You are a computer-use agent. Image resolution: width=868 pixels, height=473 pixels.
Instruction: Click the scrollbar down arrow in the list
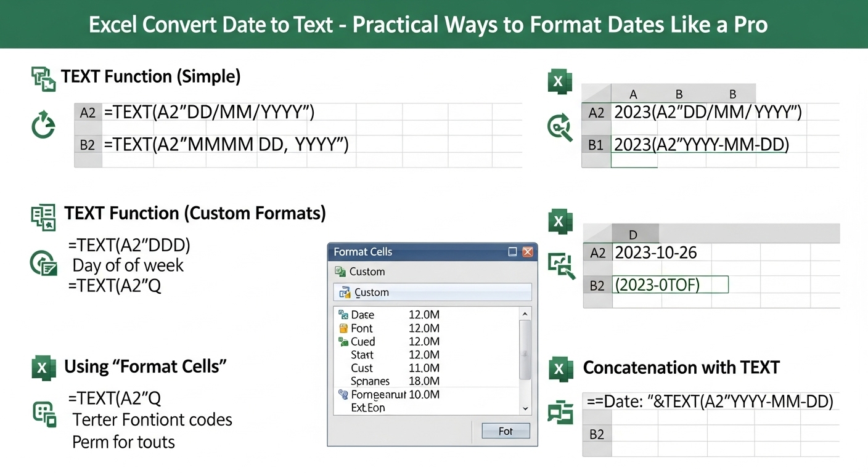coord(525,407)
